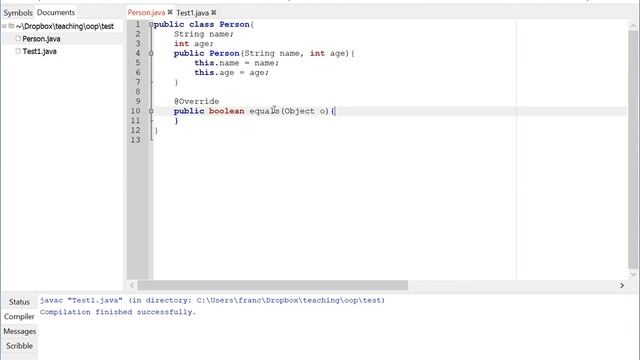Click the word "equals" on line 10
The image size is (640, 360).
pyautogui.click(x=264, y=111)
